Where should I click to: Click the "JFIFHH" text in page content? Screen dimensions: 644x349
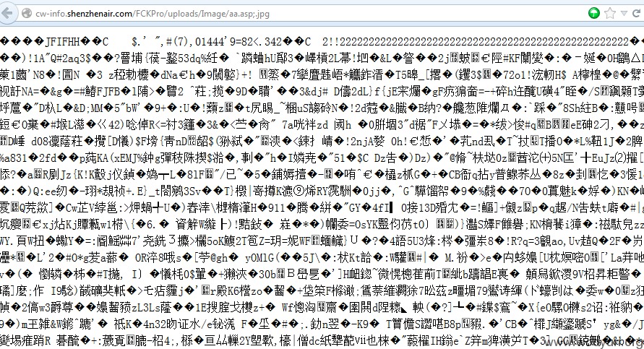[62, 42]
